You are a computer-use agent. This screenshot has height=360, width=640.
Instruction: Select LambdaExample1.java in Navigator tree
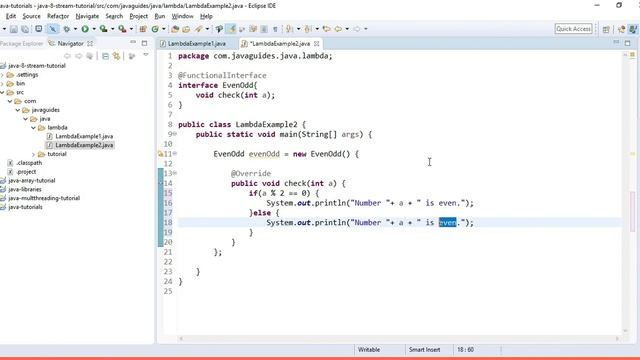coord(84,136)
